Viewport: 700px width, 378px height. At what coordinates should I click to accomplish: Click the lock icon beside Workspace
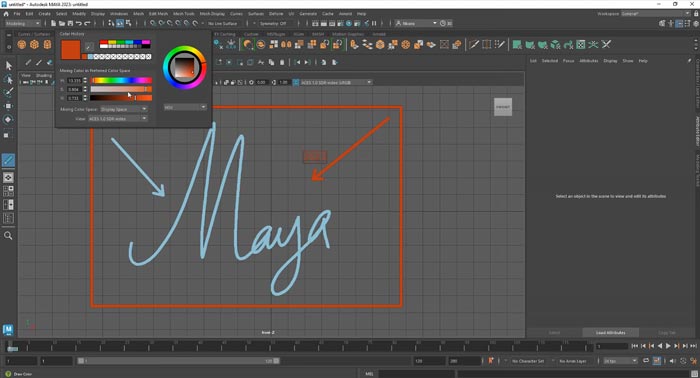(x=696, y=14)
